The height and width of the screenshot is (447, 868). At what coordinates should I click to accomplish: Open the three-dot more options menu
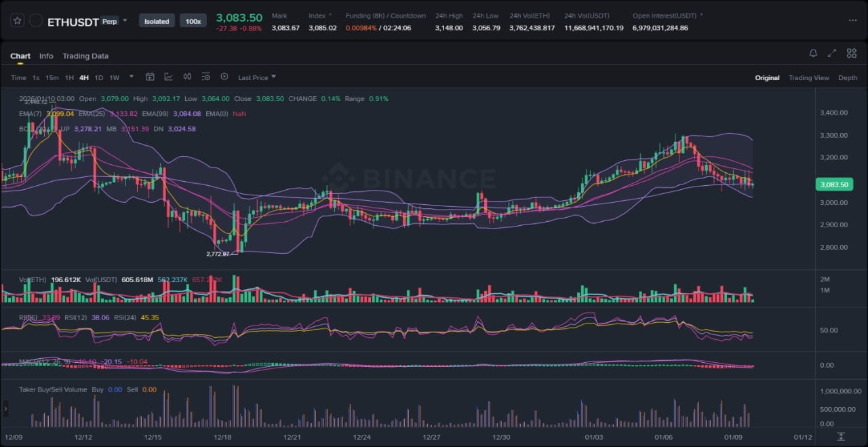852,21
